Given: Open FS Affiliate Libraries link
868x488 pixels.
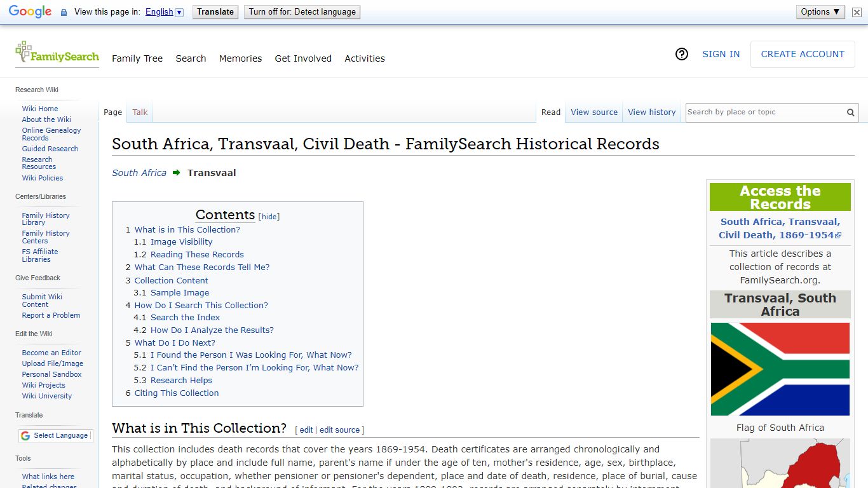Looking at the screenshot, I should 40,255.
